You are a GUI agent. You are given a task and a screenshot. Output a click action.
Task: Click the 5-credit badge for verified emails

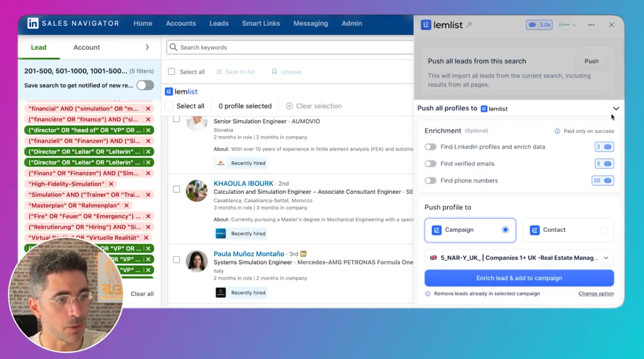[x=604, y=164]
